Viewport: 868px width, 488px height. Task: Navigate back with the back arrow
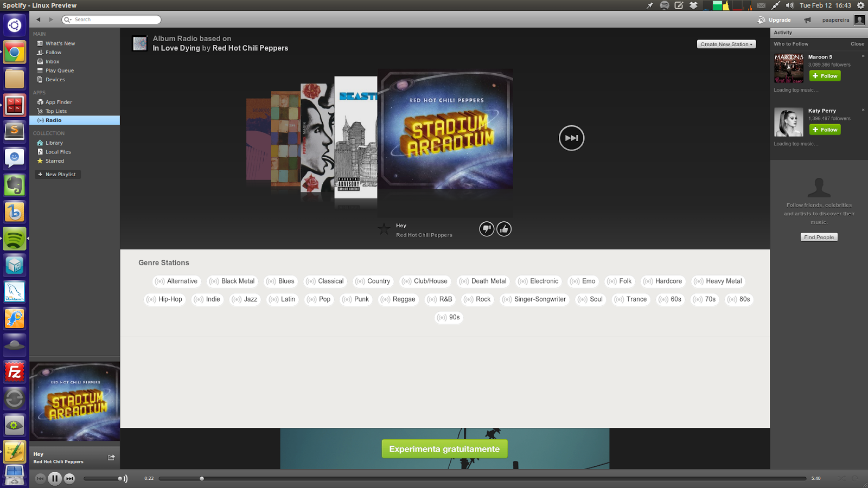tap(39, 20)
